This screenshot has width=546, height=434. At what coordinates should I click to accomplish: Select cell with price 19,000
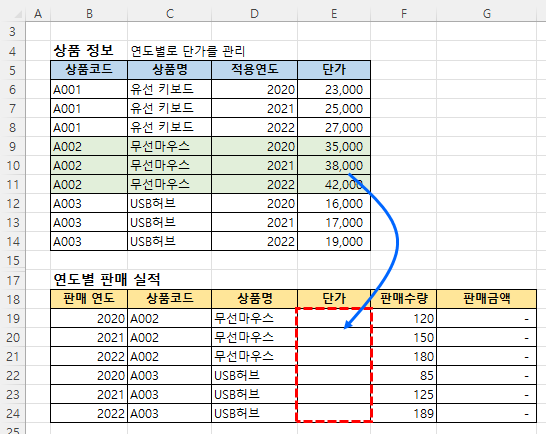334,241
